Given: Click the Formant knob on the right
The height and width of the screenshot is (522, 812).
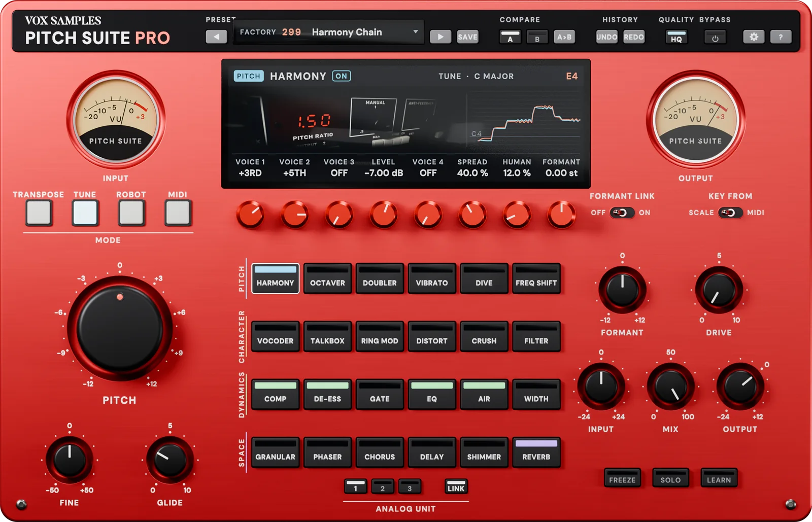Looking at the screenshot, I should coord(622,290).
